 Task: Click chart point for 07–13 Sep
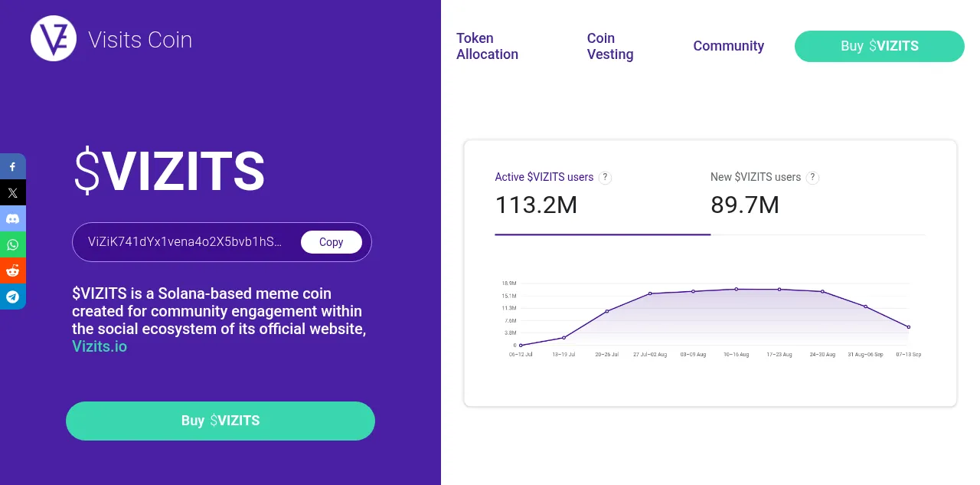point(909,327)
